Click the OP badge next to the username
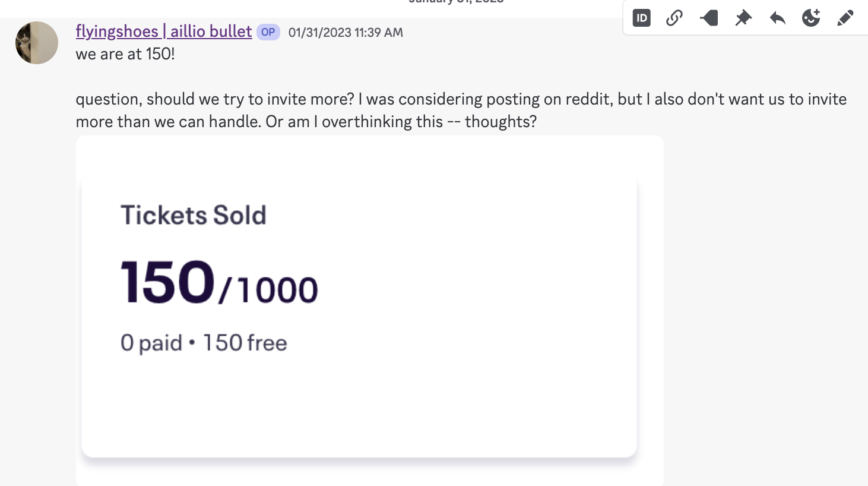This screenshot has width=868, height=486. (268, 32)
